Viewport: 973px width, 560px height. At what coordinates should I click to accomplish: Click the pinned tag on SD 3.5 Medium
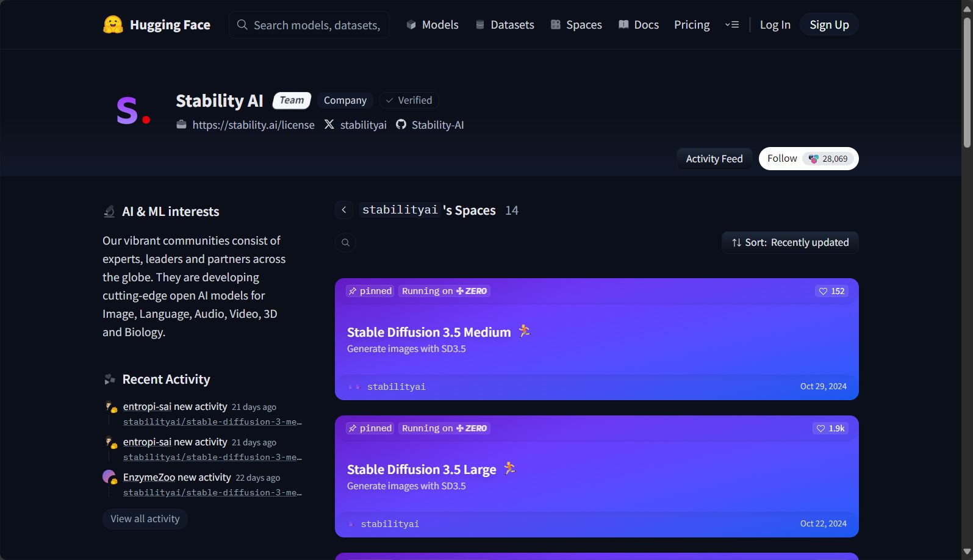coord(370,291)
